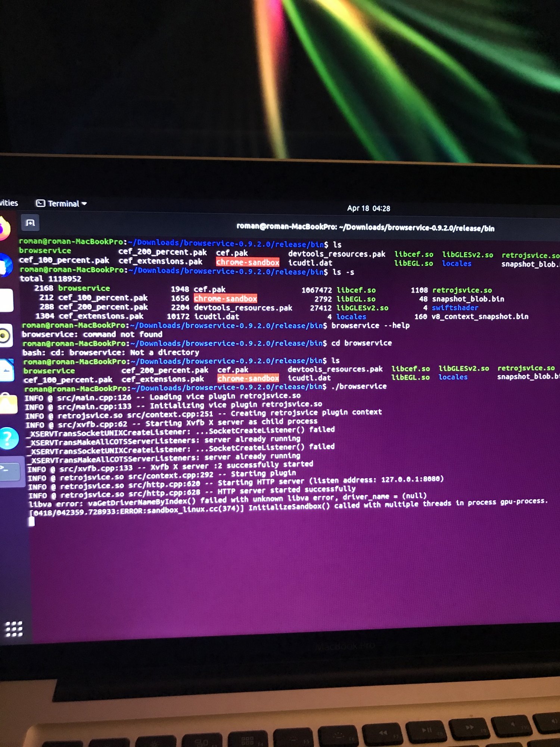Click "snapshot_blob.bin" in the row sized 48

[x=468, y=299]
